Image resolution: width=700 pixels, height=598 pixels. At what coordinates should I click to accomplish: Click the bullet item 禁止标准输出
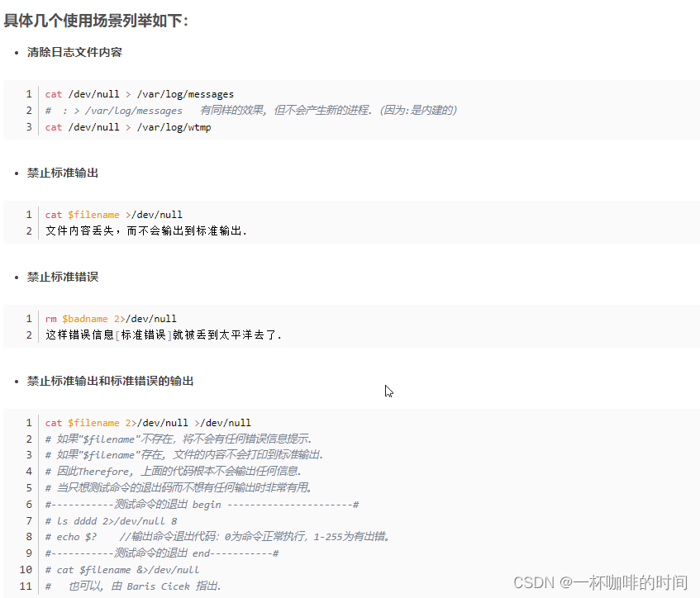64,173
